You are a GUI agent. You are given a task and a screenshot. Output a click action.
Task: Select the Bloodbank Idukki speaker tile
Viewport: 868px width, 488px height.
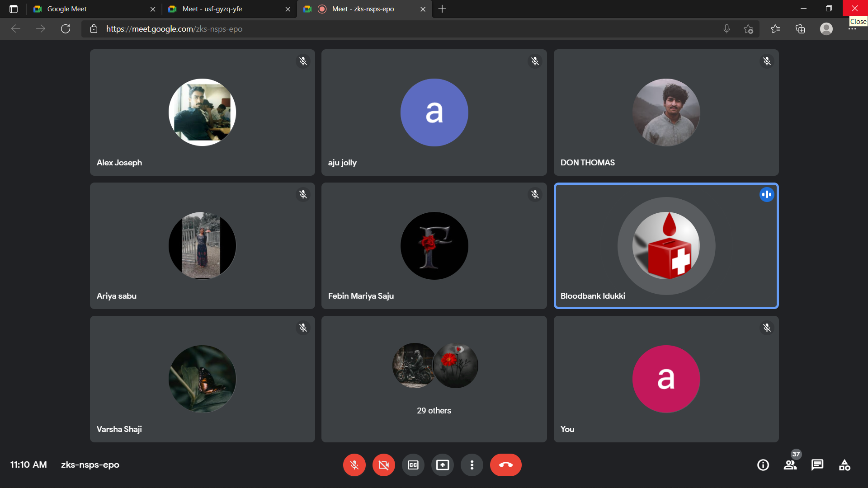coord(666,246)
